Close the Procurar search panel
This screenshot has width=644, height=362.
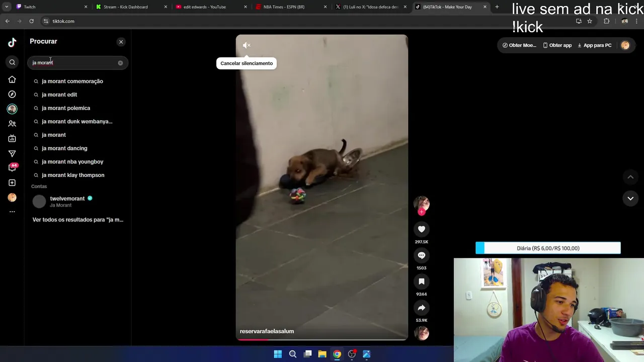pos(121,42)
